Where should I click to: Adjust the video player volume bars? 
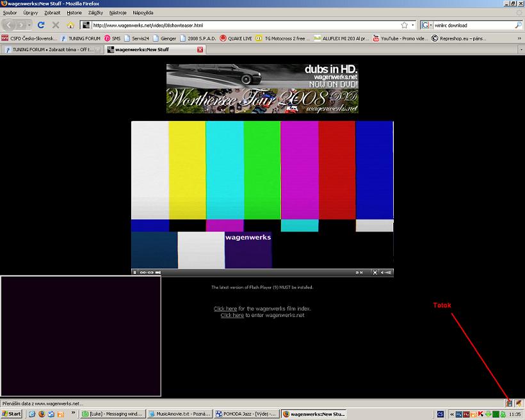(389, 272)
